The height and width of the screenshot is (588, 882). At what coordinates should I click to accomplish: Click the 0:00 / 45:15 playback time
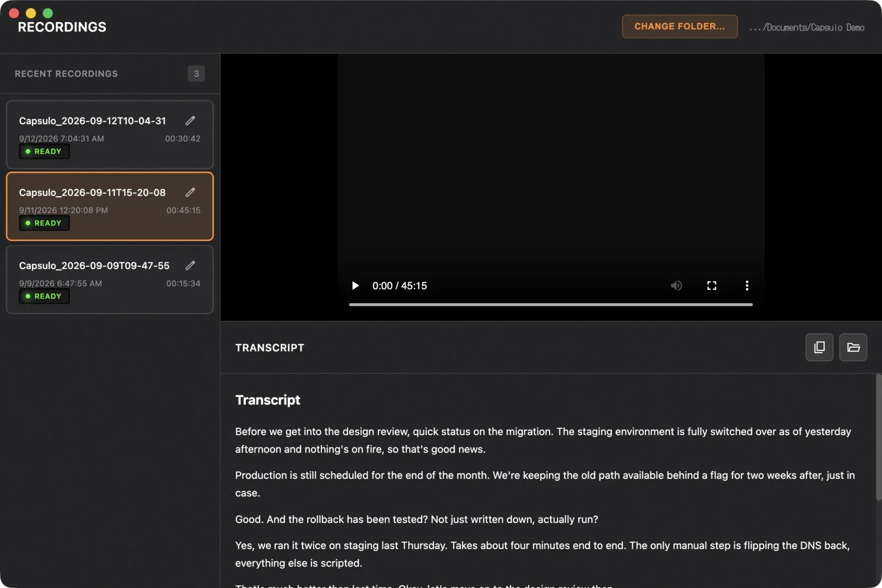pyautogui.click(x=400, y=285)
